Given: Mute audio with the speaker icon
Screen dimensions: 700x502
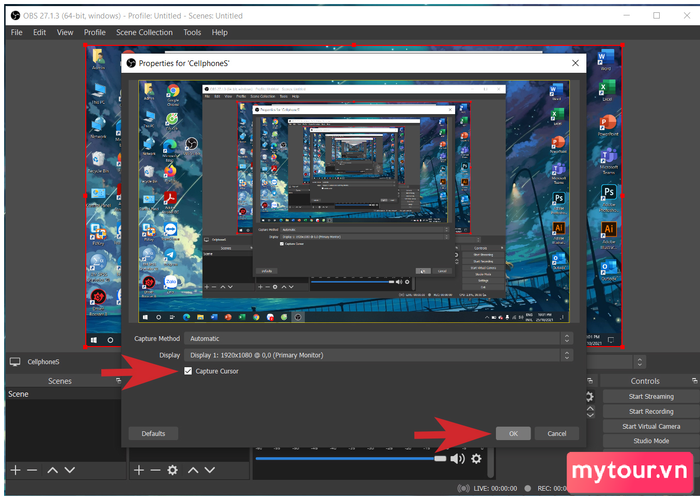Looking at the screenshot, I should point(457,459).
